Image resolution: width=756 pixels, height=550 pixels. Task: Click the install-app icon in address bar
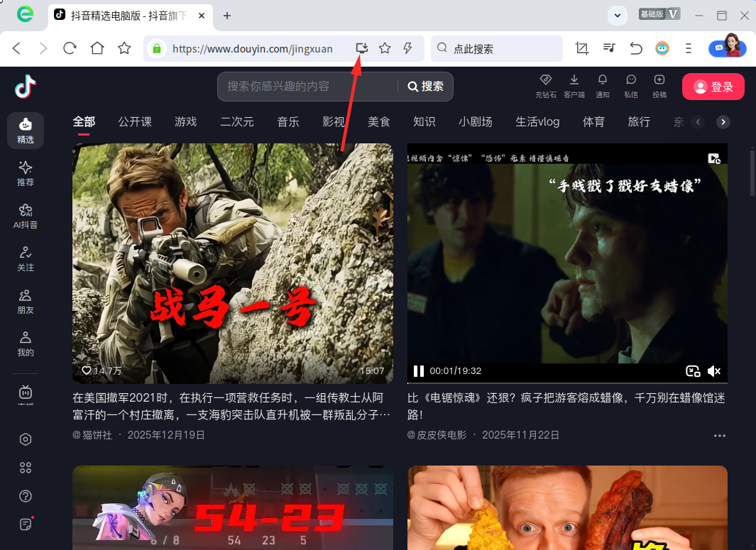tap(361, 48)
